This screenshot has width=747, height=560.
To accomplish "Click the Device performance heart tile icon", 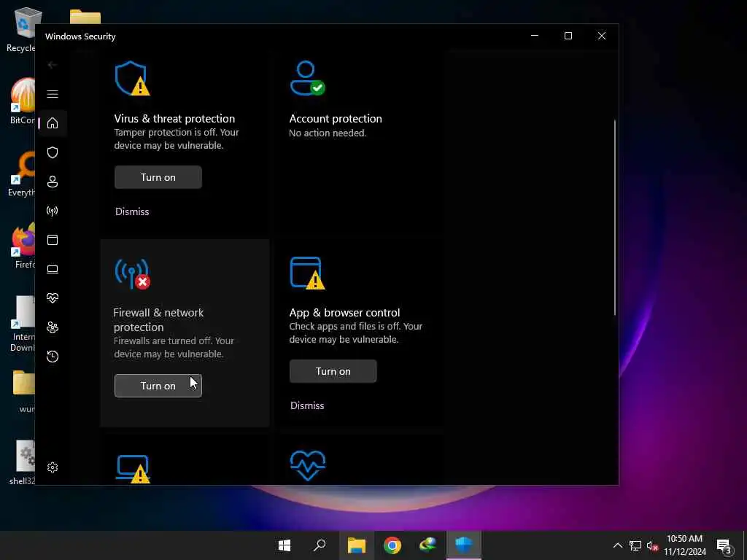I will click(x=308, y=465).
